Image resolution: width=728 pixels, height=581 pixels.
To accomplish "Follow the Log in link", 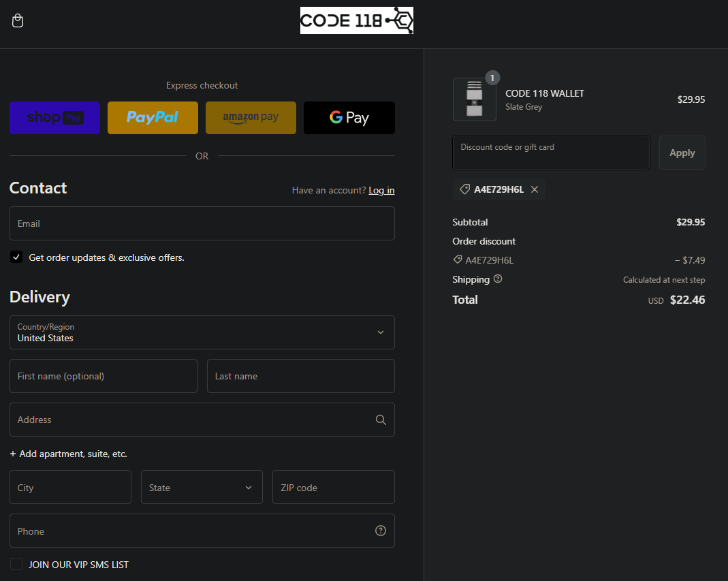I will 381,191.
